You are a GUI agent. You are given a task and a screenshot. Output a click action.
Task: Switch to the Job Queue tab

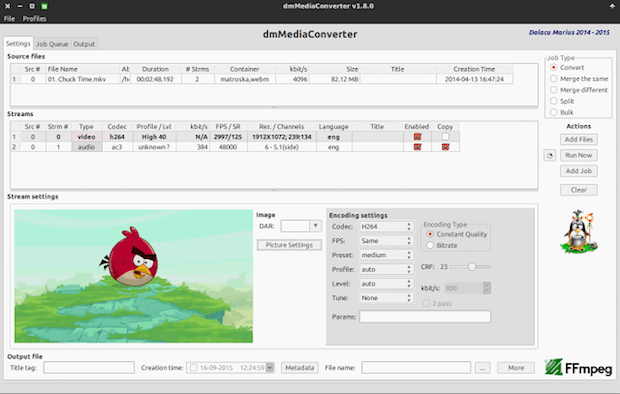pyautogui.click(x=52, y=44)
